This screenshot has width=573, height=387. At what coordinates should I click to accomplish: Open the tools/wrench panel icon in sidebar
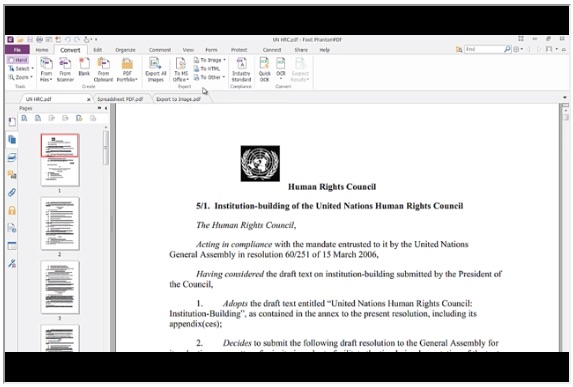tap(12, 263)
